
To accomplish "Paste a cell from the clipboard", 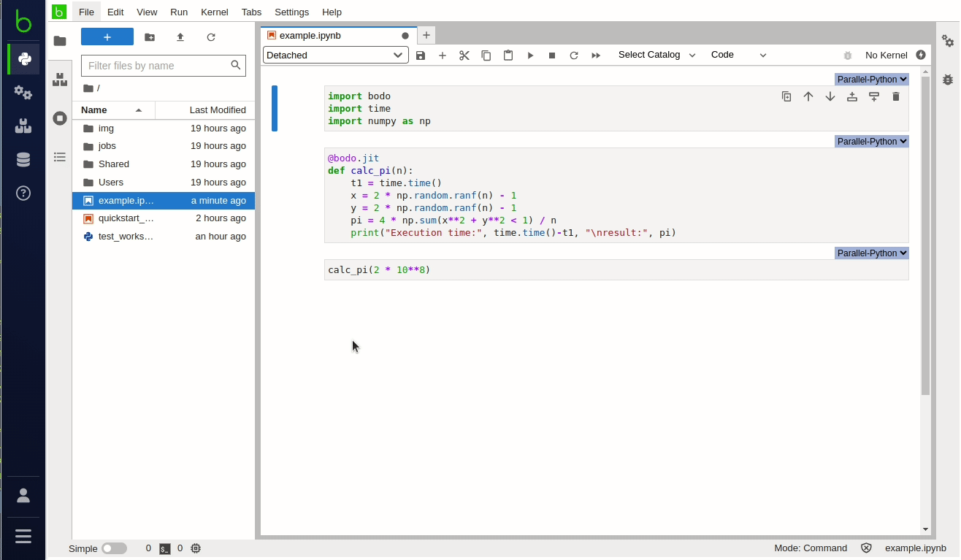I will (508, 55).
